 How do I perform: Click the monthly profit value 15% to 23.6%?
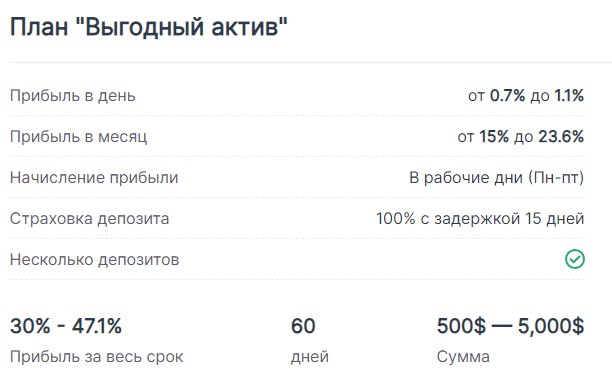(521, 137)
